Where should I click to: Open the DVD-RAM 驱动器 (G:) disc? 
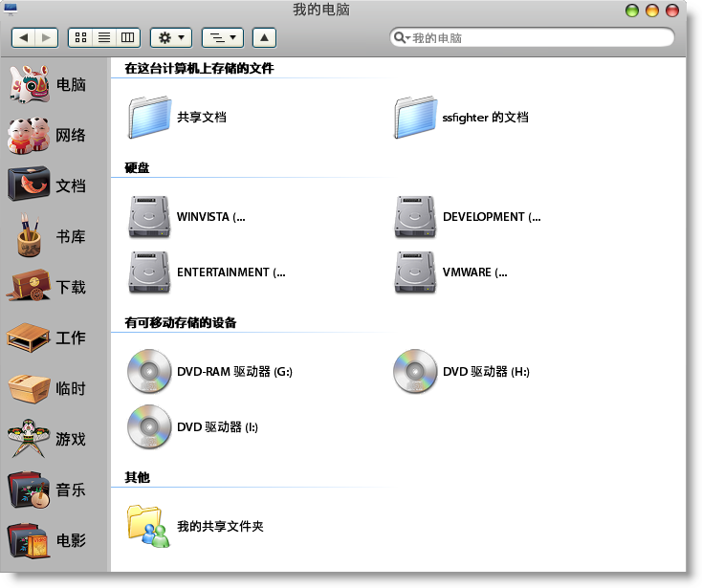tap(149, 372)
